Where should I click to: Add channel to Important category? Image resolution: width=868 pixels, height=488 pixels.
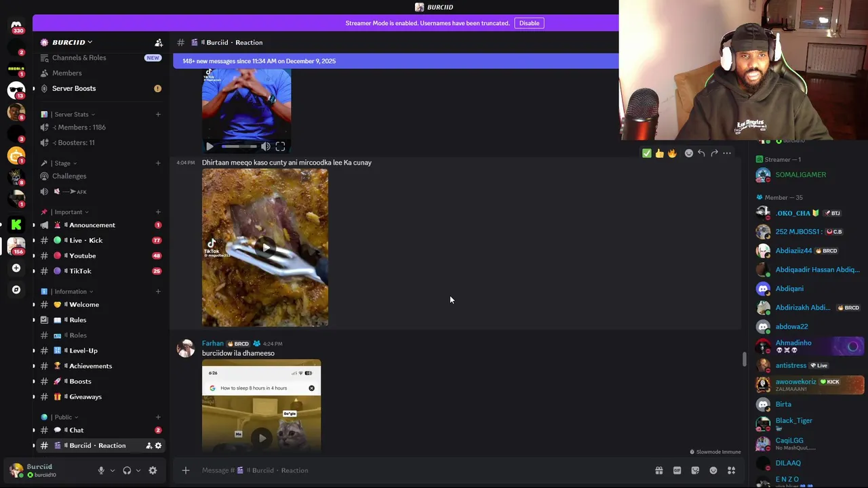158,212
